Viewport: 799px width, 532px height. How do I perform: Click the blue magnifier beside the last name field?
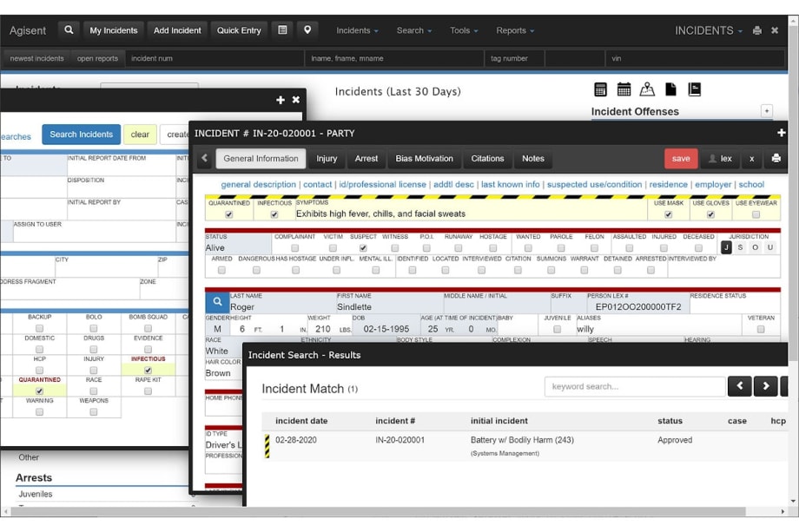(216, 301)
